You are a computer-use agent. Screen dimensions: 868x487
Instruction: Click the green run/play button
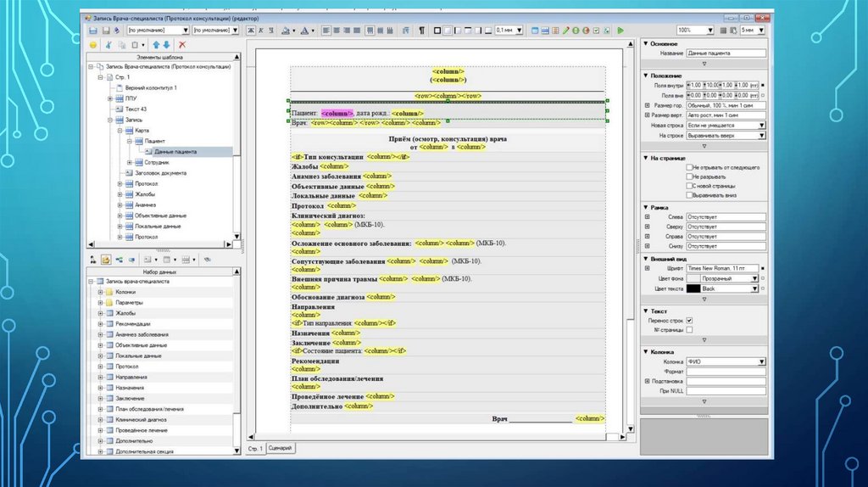[620, 30]
